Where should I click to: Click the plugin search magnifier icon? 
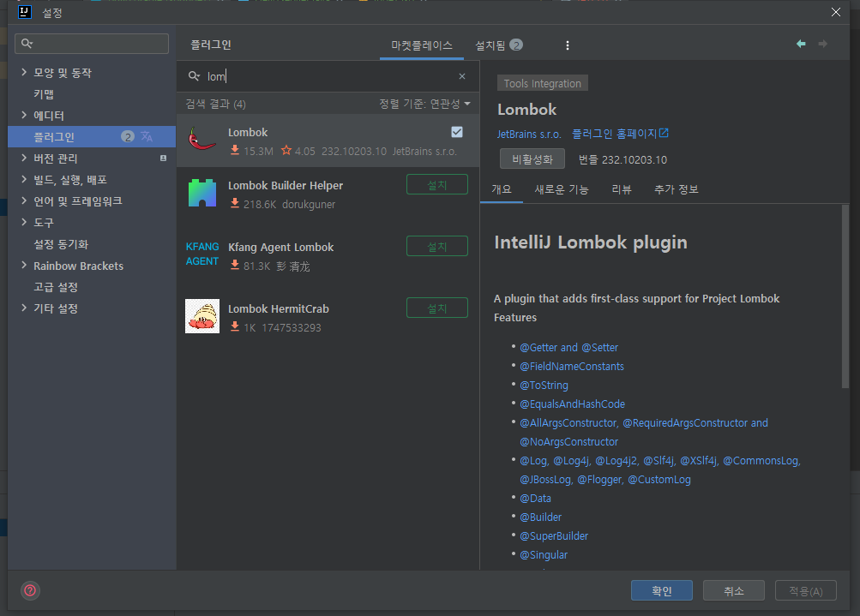coord(194,76)
